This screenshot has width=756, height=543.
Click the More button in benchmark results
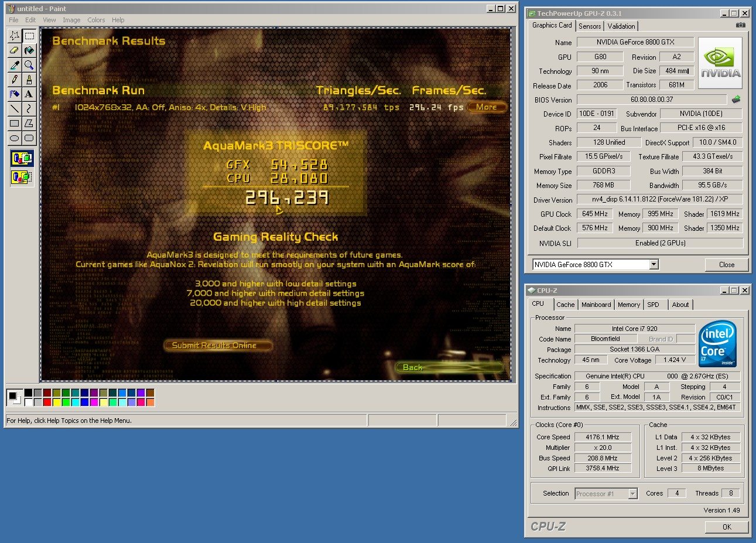click(487, 107)
